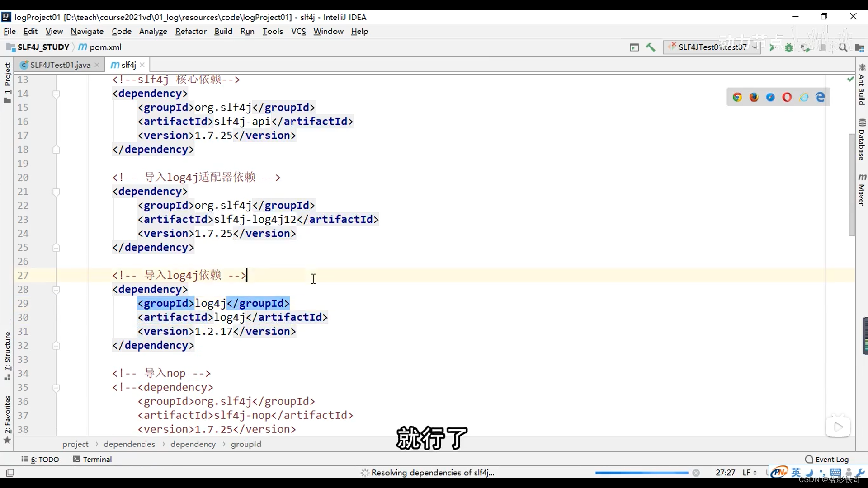Click video overlay play button
This screenshot has height=488, width=868.
pyautogui.click(x=838, y=427)
